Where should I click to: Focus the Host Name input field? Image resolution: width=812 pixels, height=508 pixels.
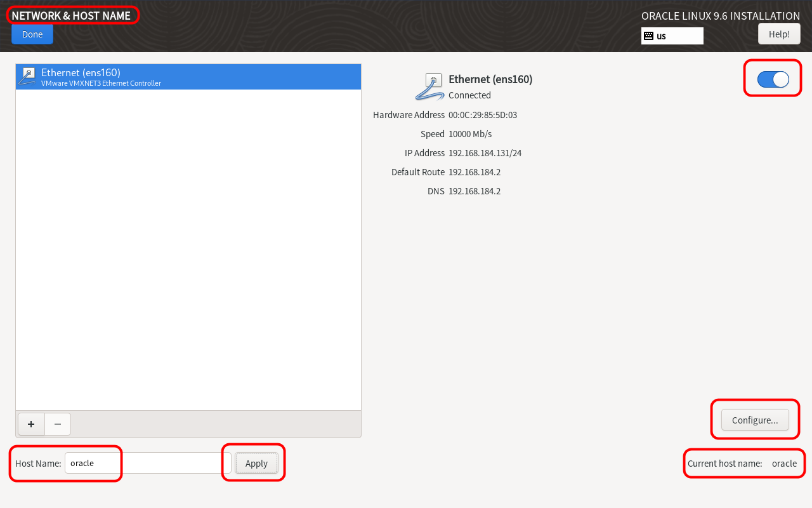(x=148, y=463)
